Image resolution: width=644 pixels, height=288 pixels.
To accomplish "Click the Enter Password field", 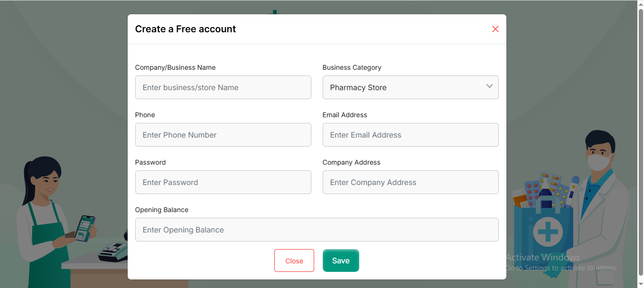I will tap(223, 182).
